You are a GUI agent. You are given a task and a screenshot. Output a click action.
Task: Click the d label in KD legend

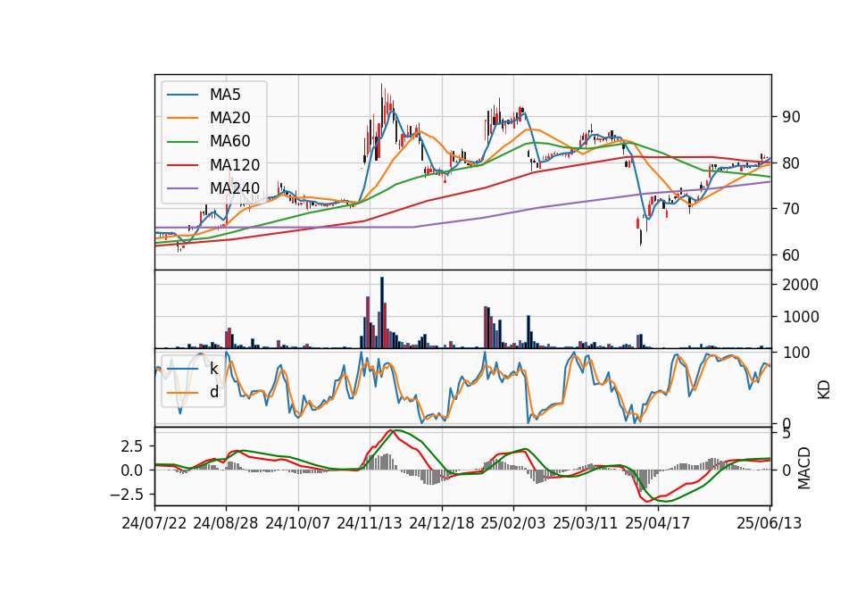tap(214, 393)
